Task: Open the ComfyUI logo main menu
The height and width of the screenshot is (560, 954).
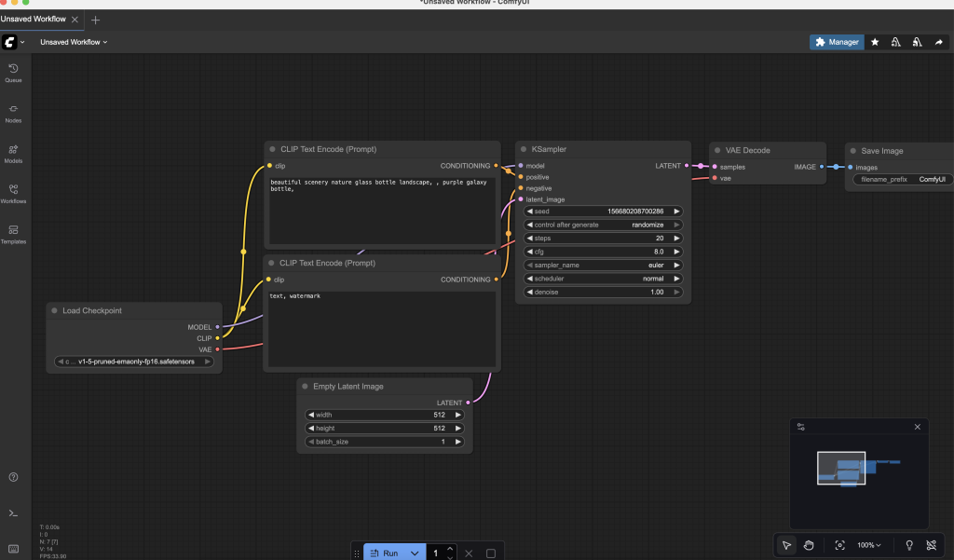Action: (9, 42)
